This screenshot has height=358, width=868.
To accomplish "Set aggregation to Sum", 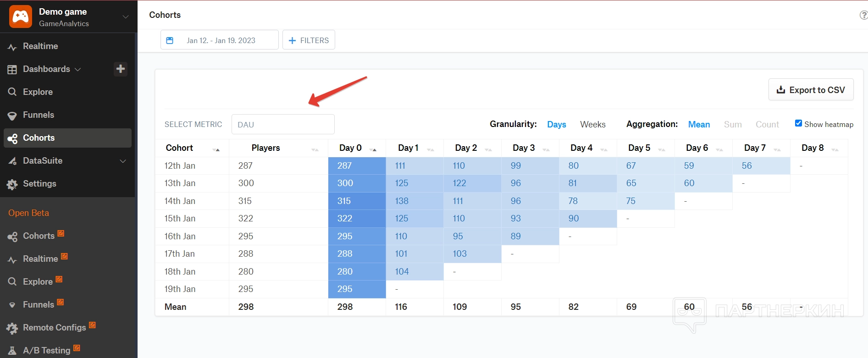I will coord(732,124).
